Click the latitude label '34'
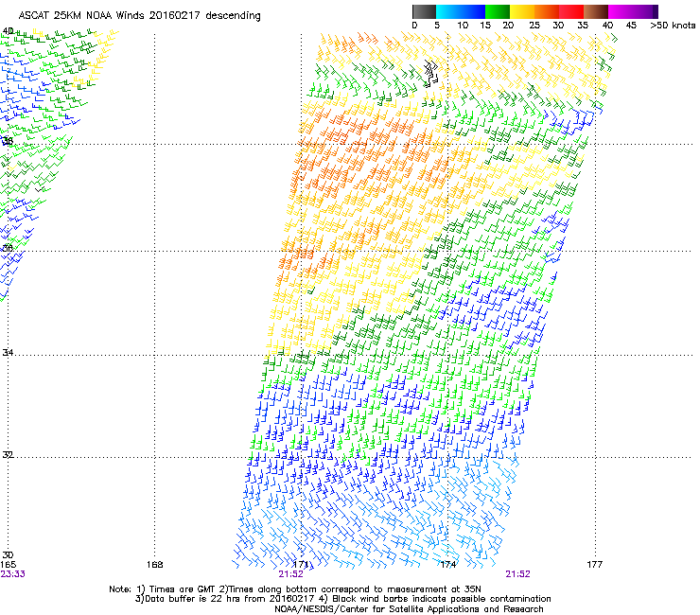The height and width of the screenshot is (615, 700). coord(8,352)
